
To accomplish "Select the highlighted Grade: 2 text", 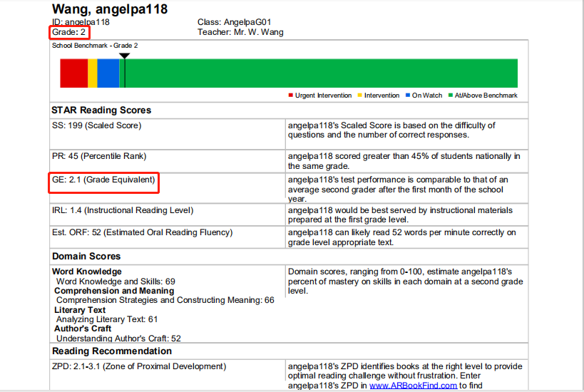I will [69, 32].
